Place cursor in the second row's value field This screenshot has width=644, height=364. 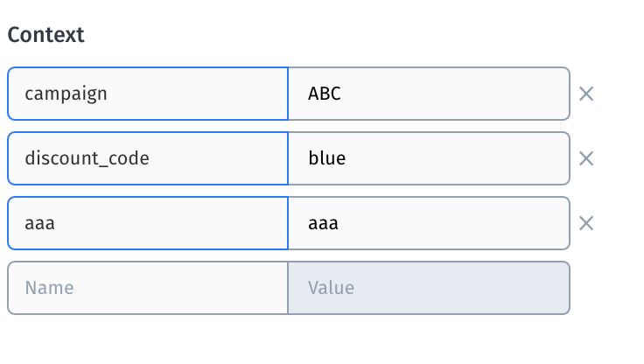click(x=429, y=158)
